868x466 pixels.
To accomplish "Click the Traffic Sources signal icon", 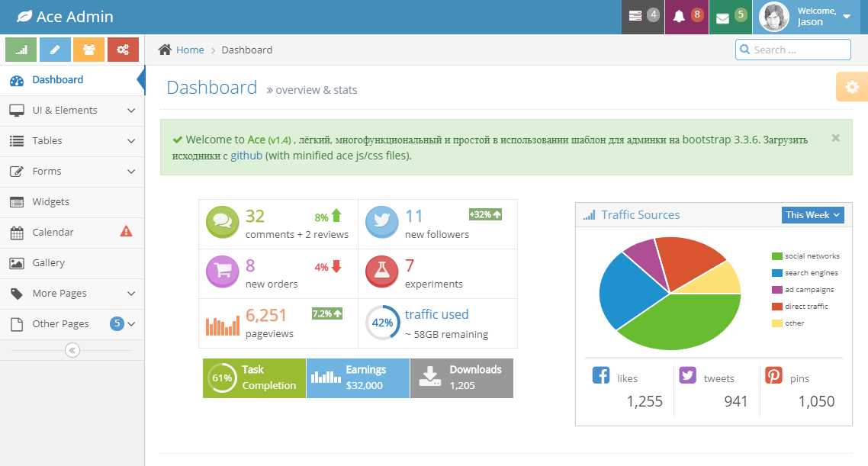I will pos(589,215).
